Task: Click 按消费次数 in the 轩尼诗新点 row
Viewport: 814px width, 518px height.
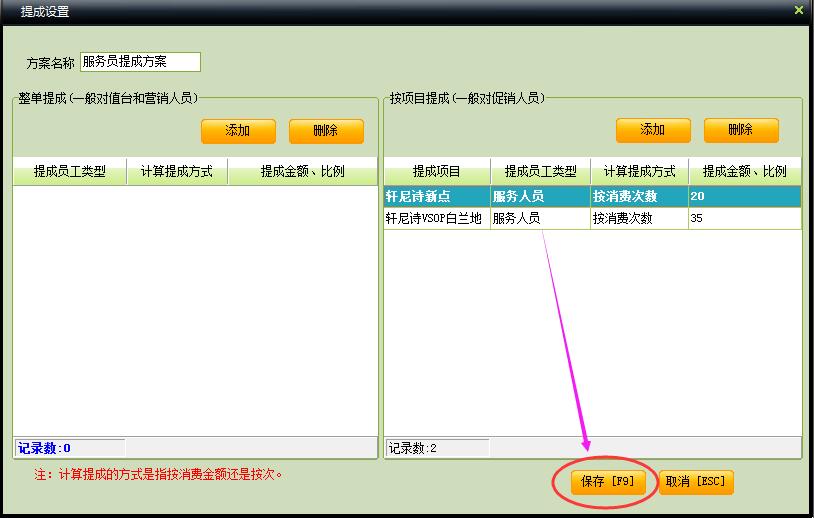Action: 640,196
